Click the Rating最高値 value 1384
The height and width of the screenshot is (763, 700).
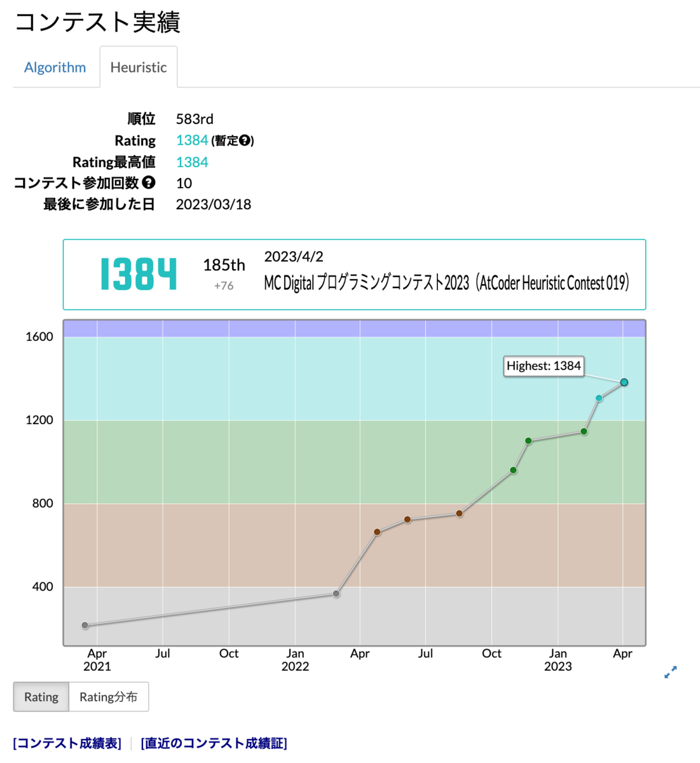(192, 162)
